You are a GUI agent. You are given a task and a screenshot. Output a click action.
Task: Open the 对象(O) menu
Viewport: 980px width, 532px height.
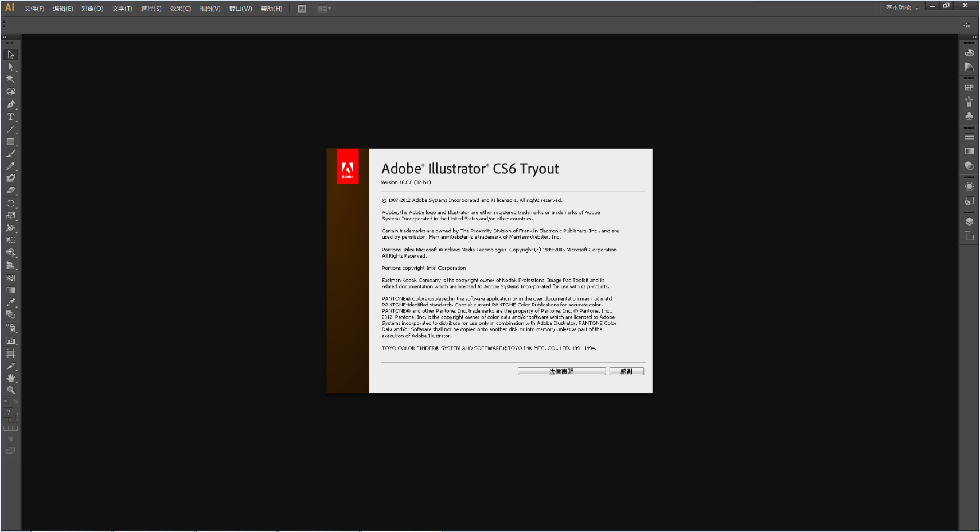[x=92, y=9]
